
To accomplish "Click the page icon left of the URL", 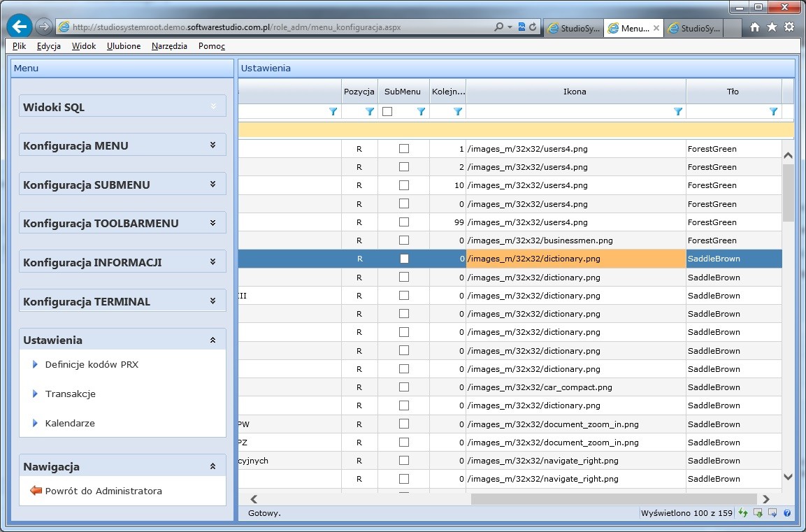I will pyautogui.click(x=64, y=27).
